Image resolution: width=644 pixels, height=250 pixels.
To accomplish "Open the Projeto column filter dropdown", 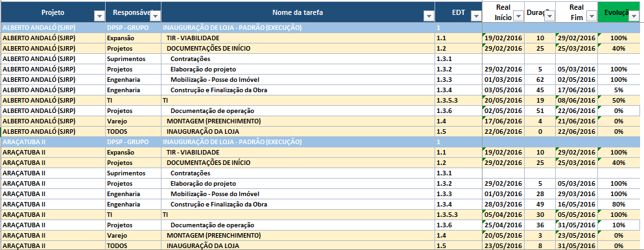I will click(x=99, y=16).
